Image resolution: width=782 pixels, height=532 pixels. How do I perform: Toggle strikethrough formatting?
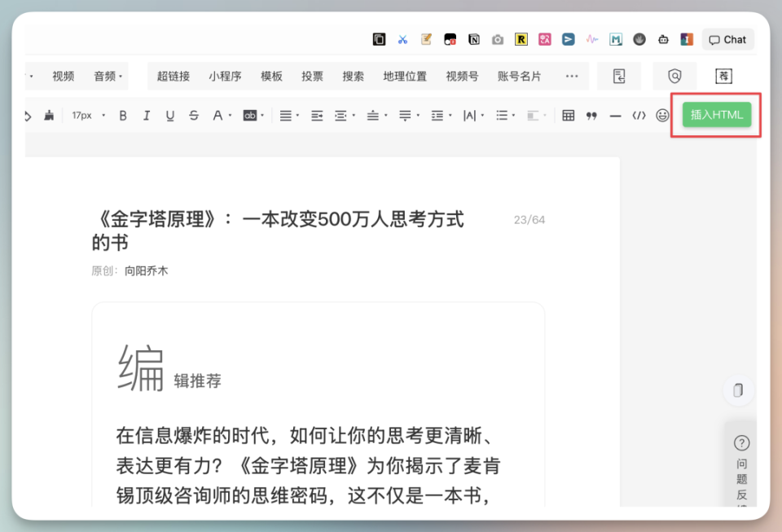pos(194,116)
